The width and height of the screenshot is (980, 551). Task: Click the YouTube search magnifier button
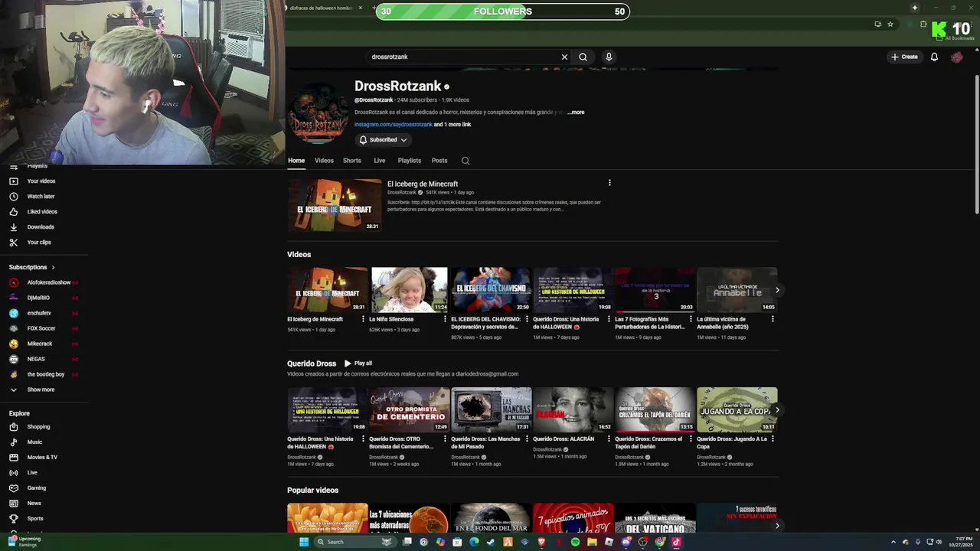tap(583, 57)
